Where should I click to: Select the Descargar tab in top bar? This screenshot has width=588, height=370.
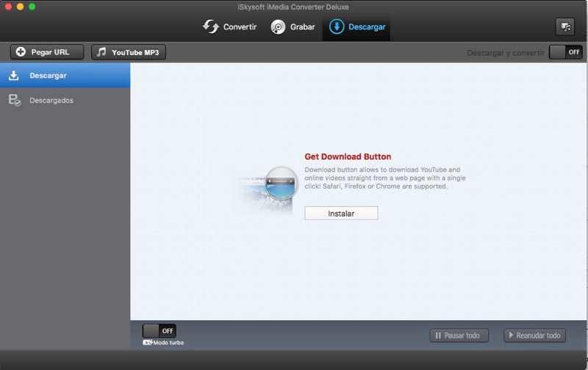point(356,27)
